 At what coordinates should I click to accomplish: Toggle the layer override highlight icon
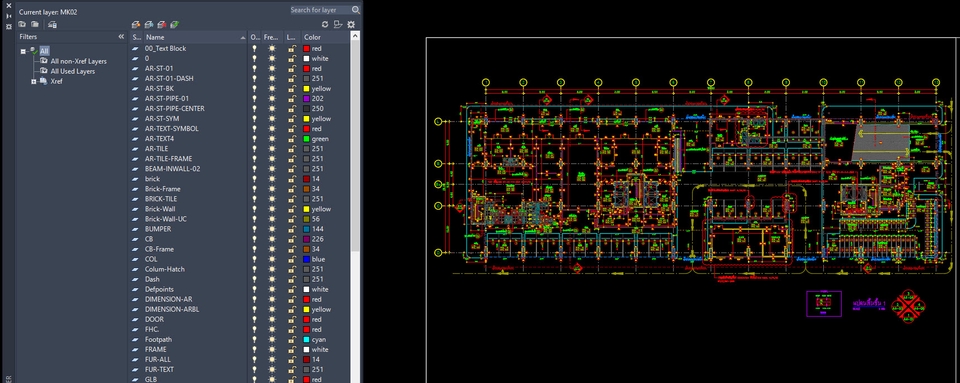click(x=338, y=24)
